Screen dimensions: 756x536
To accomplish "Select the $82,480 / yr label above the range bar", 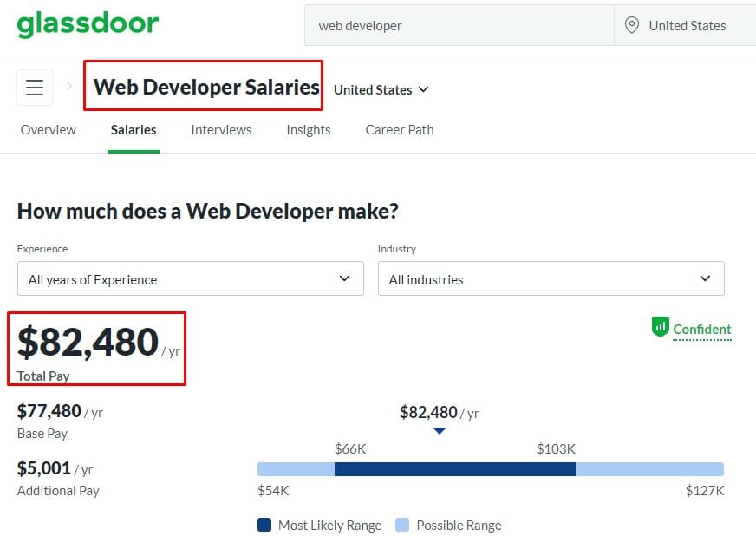I will (440, 413).
